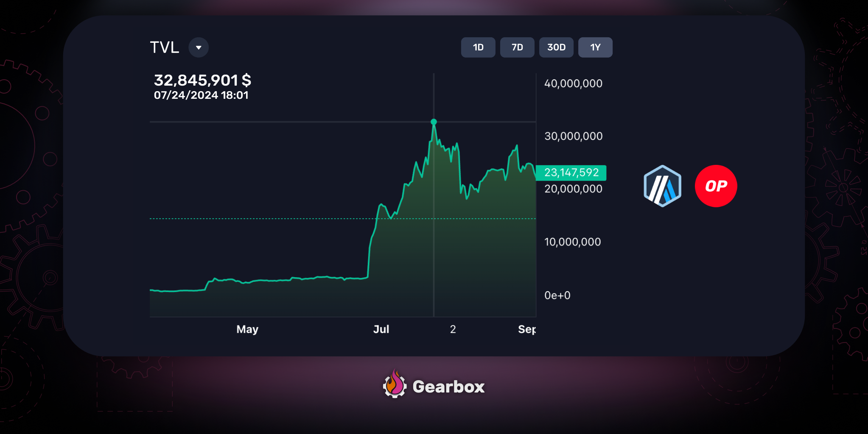
Task: Click the 07/24/2024 18:01 timestamp
Action: pos(201,95)
